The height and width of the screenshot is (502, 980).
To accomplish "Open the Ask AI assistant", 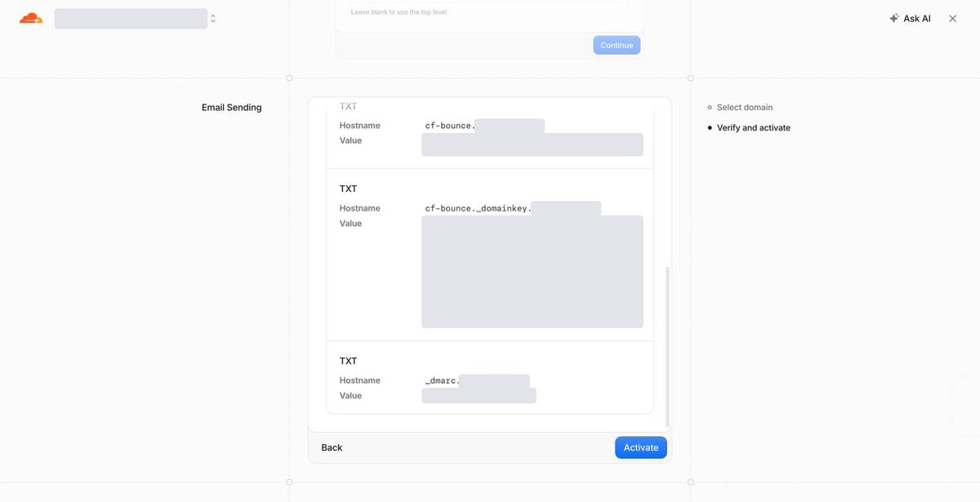I will coord(910,18).
